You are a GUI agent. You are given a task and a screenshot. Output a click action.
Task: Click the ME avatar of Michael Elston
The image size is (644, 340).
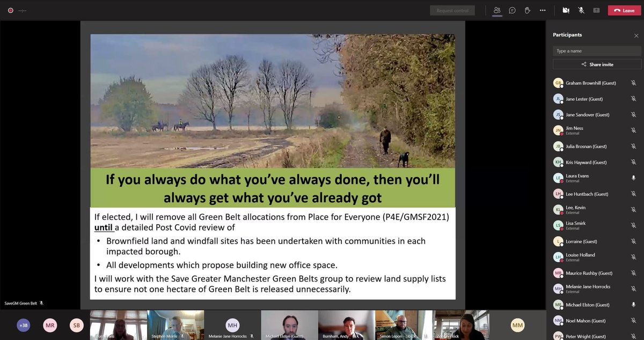point(558,305)
